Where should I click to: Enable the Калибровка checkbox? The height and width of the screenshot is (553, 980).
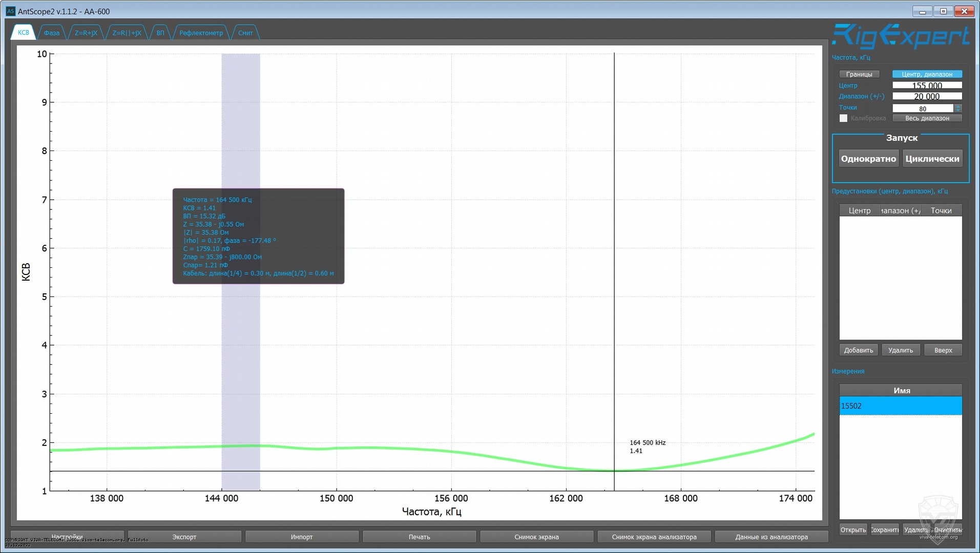tap(843, 118)
